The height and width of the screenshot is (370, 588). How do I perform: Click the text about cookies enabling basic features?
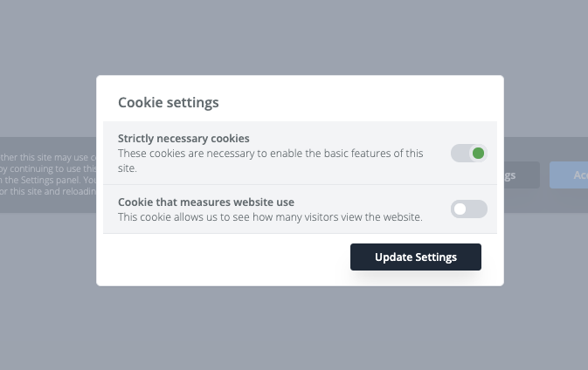coord(270,161)
